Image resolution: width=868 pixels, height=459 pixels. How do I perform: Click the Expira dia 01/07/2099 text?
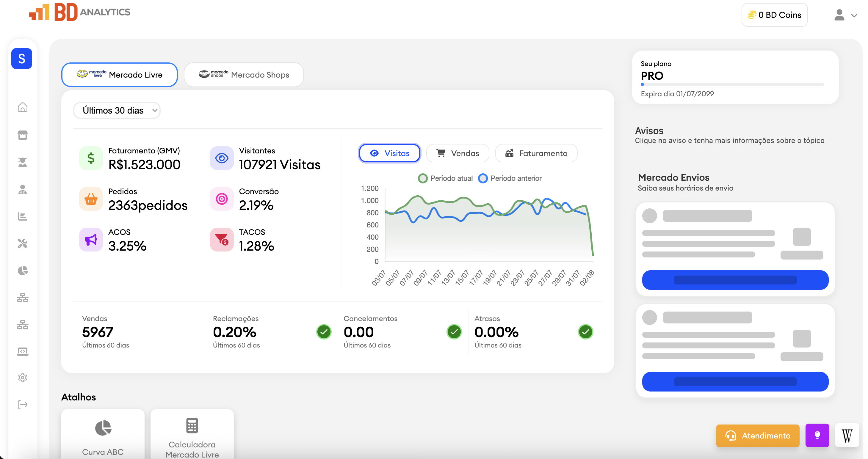(x=677, y=94)
